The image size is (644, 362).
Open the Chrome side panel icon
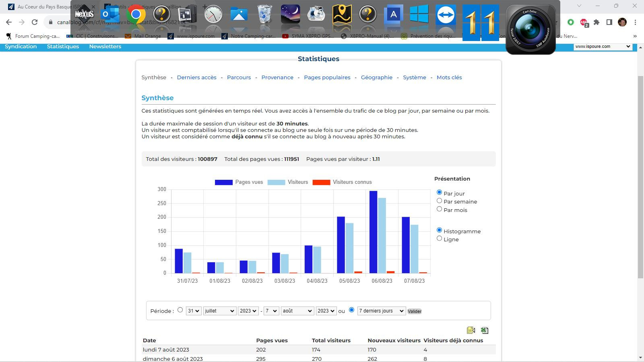point(609,23)
